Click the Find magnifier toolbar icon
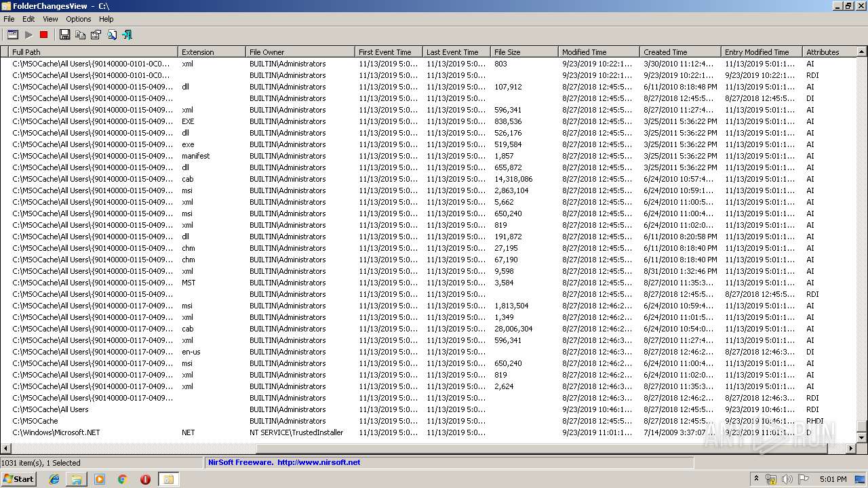868x488 pixels. point(112,35)
